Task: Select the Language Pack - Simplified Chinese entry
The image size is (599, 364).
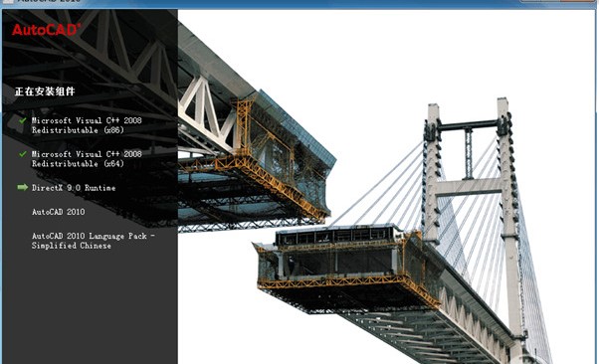Action: click(x=94, y=241)
